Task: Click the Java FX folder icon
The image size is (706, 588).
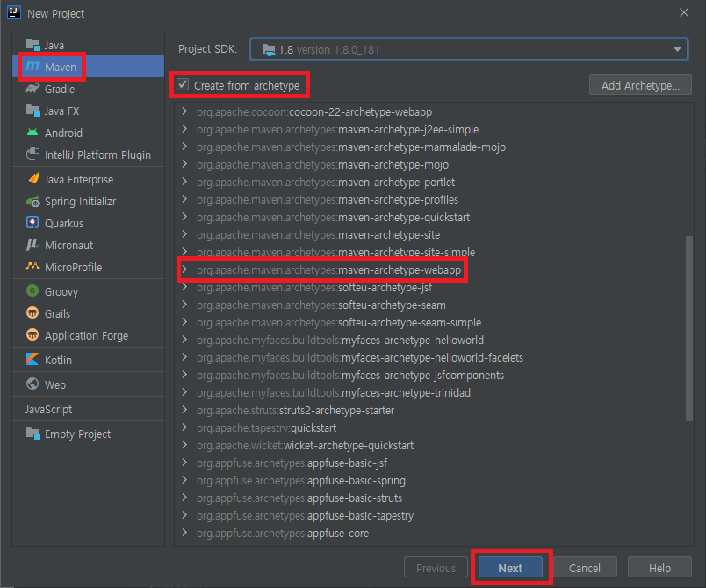Action: [x=32, y=111]
